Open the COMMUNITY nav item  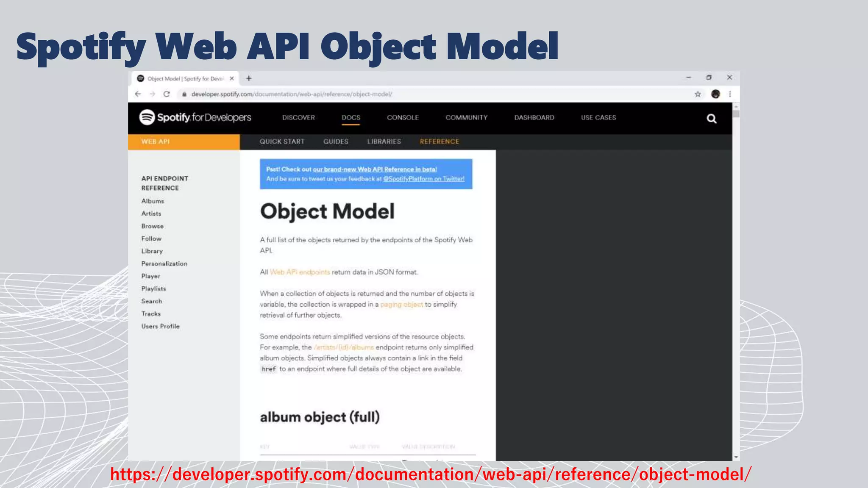click(466, 117)
